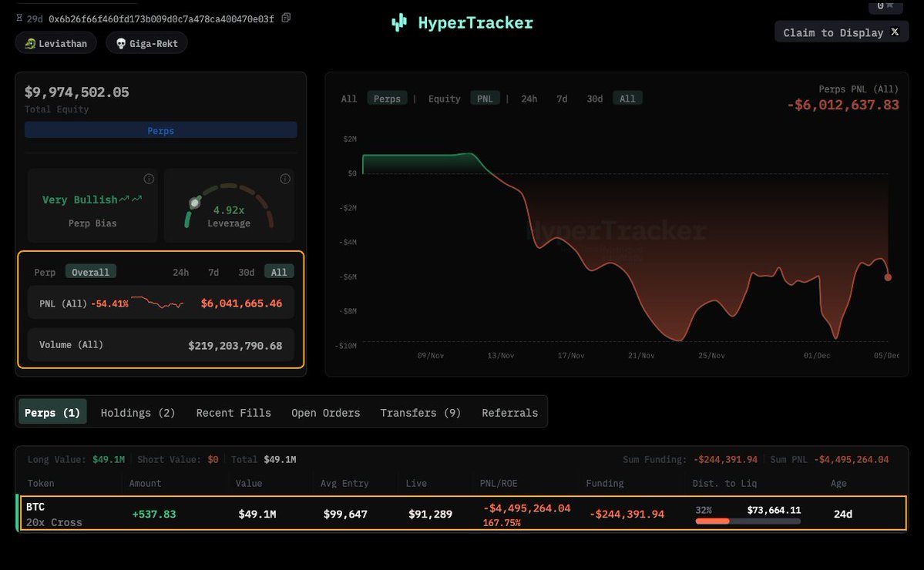Switch stats panel to Perp
This screenshot has height=570, width=924.
pyautogui.click(x=45, y=272)
